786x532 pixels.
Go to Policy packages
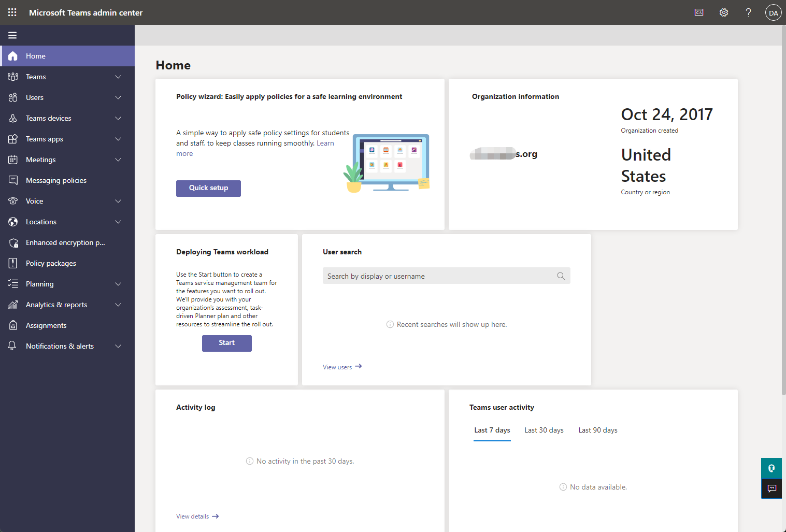(x=51, y=263)
